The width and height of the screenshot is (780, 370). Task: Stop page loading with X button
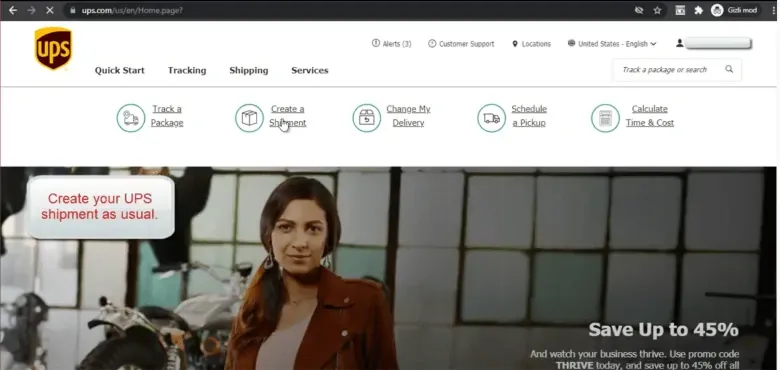click(x=49, y=10)
